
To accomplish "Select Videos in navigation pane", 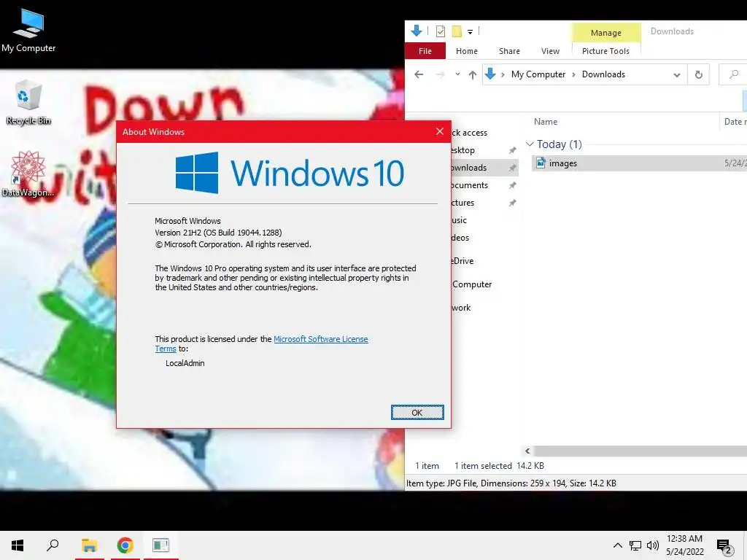I will [460, 238].
